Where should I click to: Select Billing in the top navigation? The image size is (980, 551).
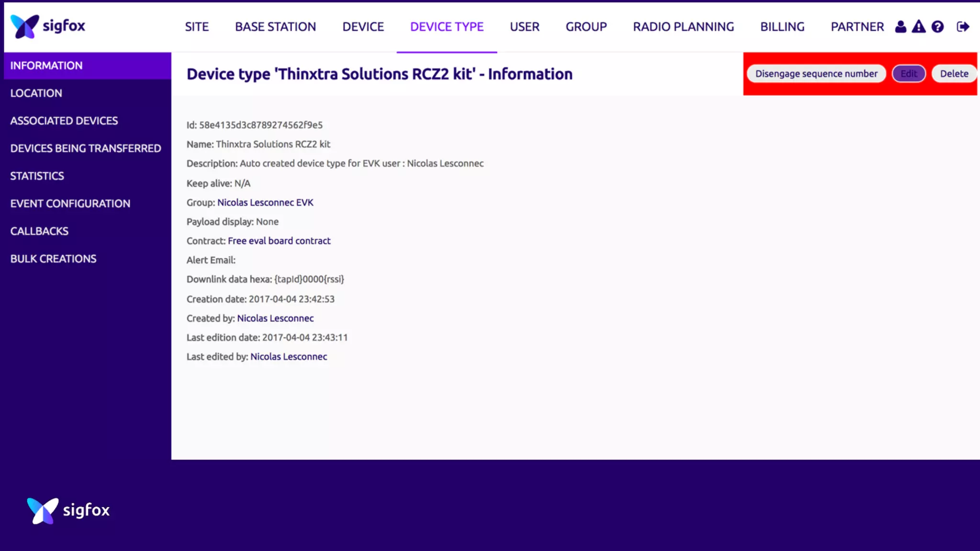click(782, 27)
